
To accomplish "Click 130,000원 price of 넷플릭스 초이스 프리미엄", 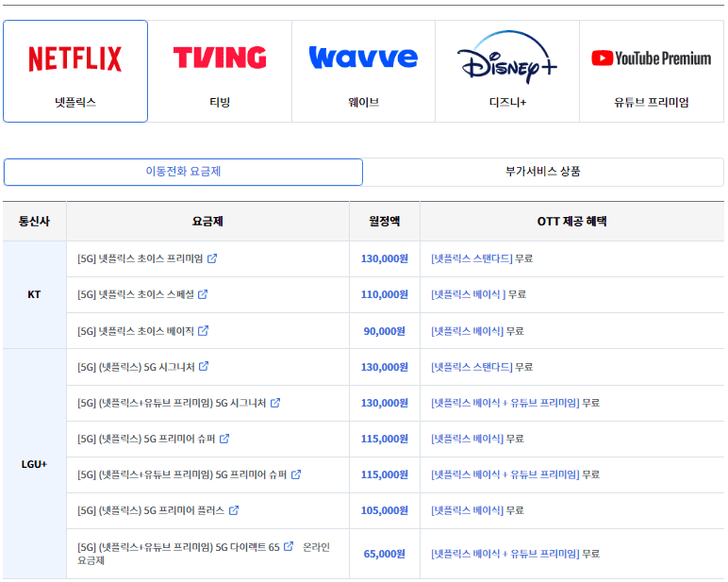I will coord(385,258).
